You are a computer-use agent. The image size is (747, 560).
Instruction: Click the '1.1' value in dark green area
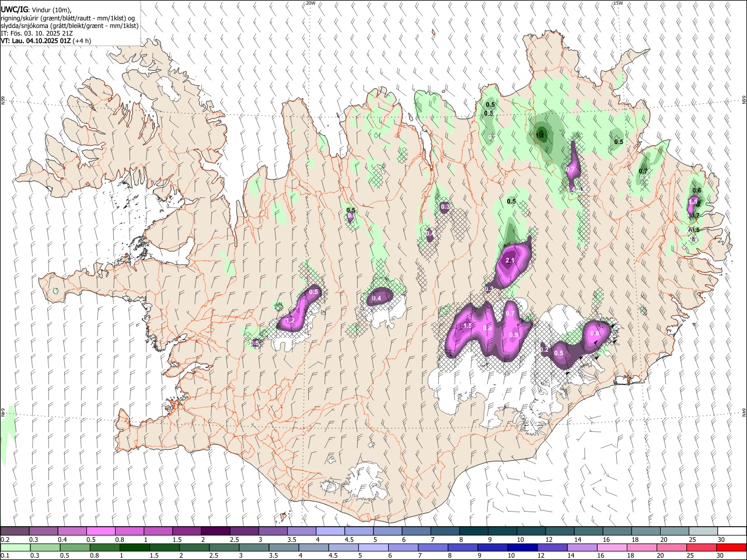(x=540, y=135)
